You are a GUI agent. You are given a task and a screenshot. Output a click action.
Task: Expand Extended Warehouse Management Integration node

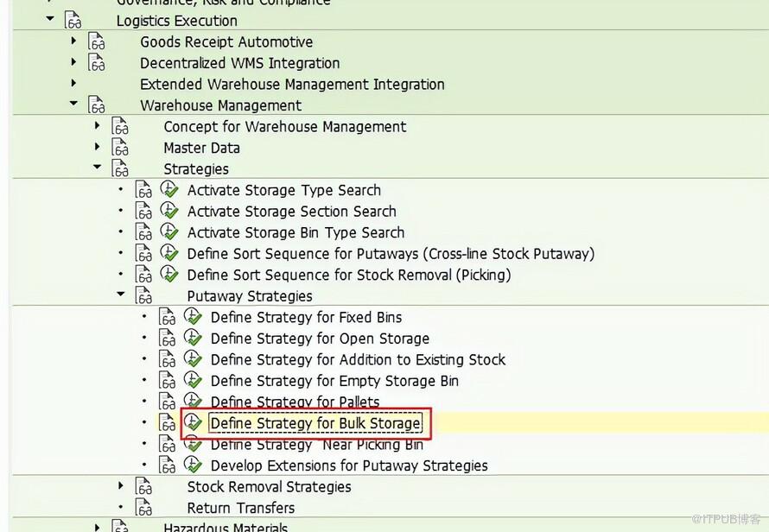point(73,83)
